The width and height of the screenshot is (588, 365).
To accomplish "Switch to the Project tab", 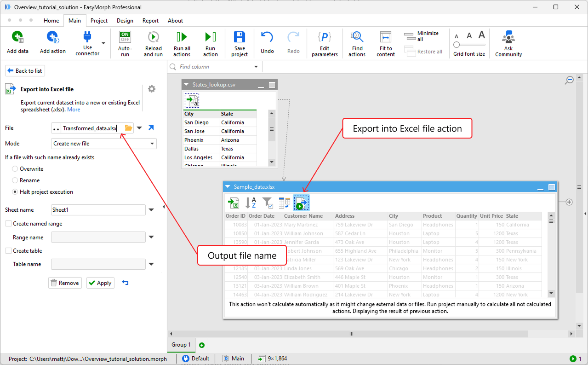I will [99, 21].
